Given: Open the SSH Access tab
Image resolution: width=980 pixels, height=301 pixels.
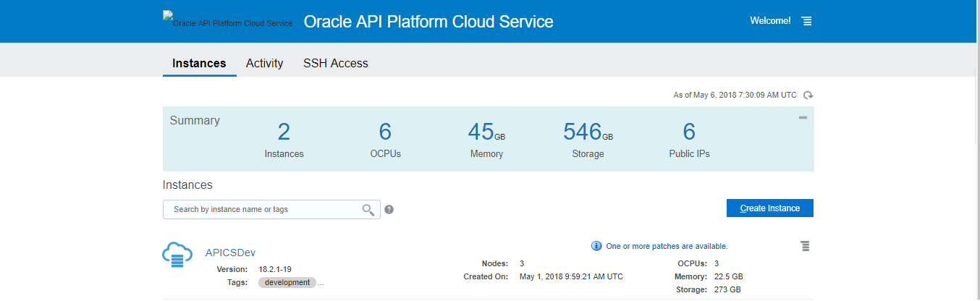Looking at the screenshot, I should pos(336,64).
